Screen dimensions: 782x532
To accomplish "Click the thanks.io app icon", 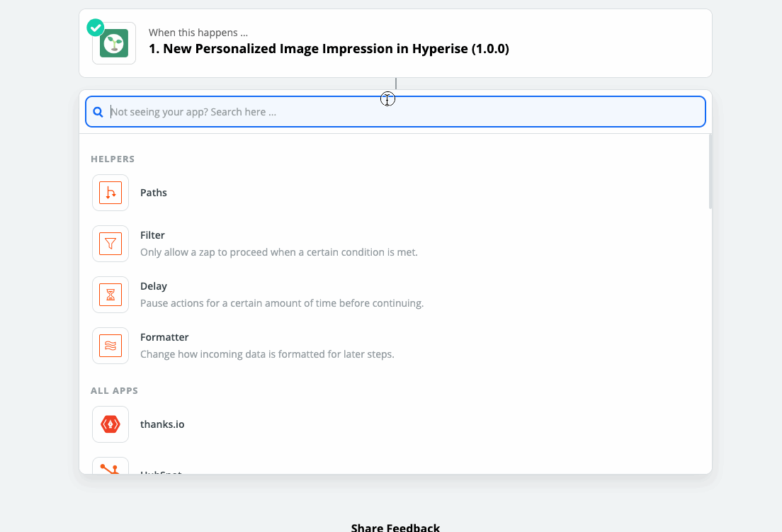I will click(x=110, y=424).
